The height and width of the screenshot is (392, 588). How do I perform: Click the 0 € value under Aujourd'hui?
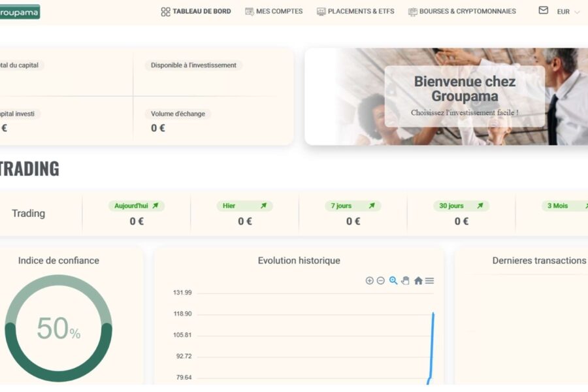(137, 221)
